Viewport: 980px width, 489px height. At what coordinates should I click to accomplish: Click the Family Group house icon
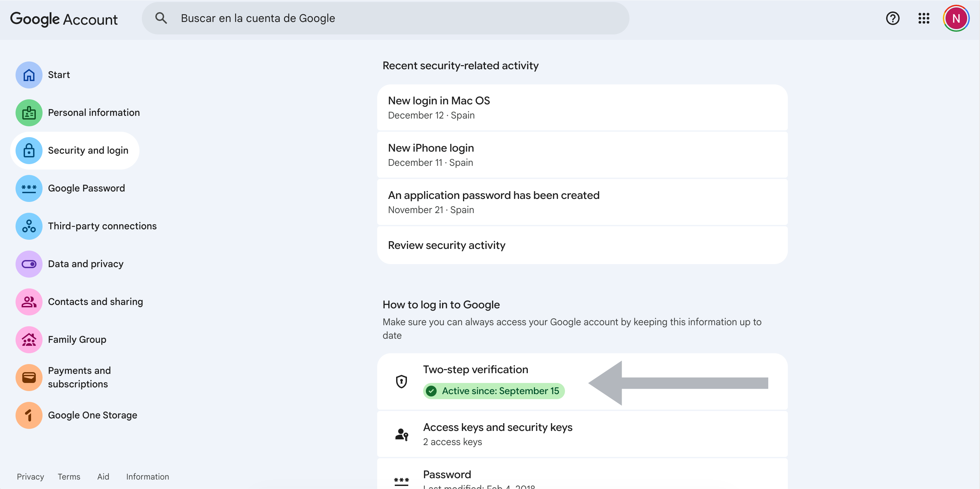coord(29,339)
